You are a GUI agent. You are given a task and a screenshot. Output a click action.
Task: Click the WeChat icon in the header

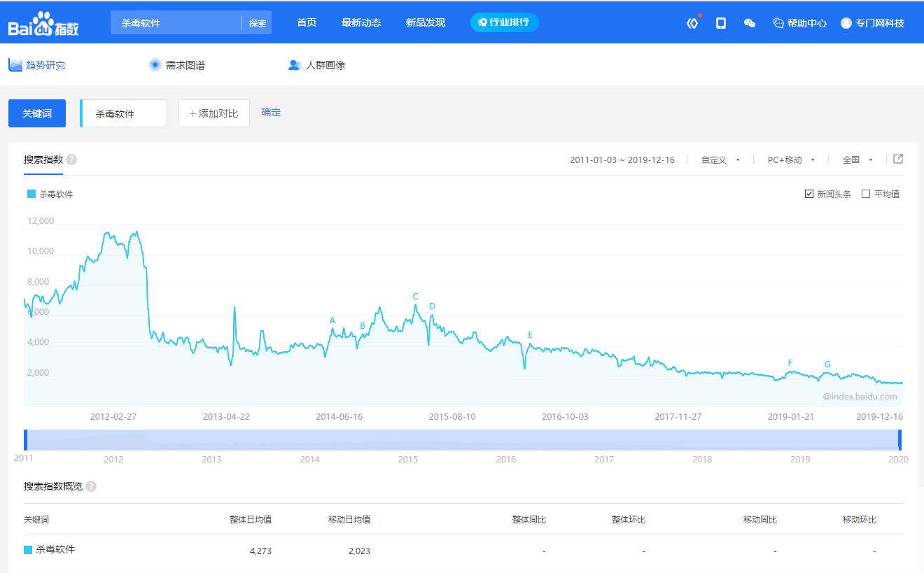(749, 23)
